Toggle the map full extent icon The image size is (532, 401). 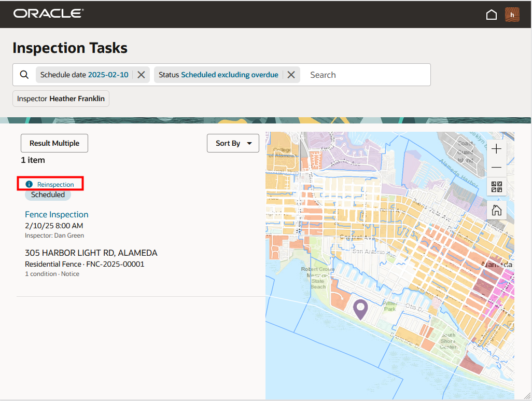tap(496, 187)
